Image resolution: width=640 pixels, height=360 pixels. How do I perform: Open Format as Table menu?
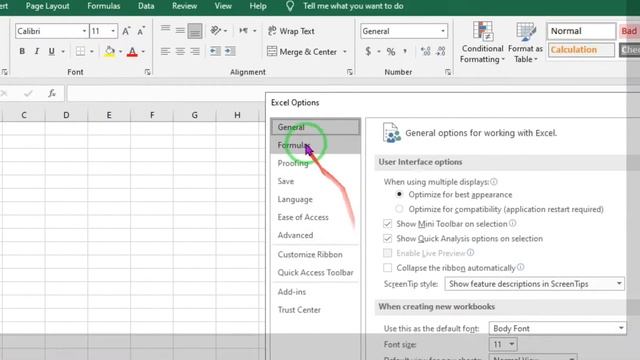tap(525, 42)
